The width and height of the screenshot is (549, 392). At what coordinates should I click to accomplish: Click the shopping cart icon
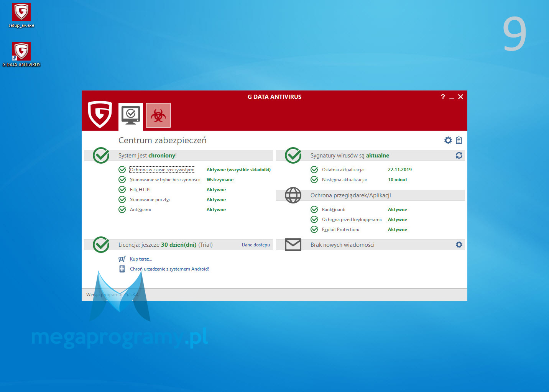point(122,259)
